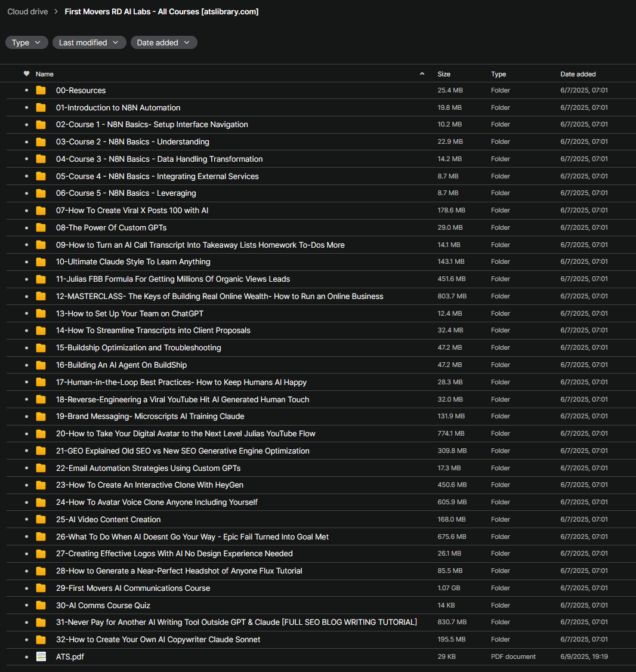Click folder icon for 30-AI Comms Course Quiz
Screen dimensions: 636x672
[41, 606]
